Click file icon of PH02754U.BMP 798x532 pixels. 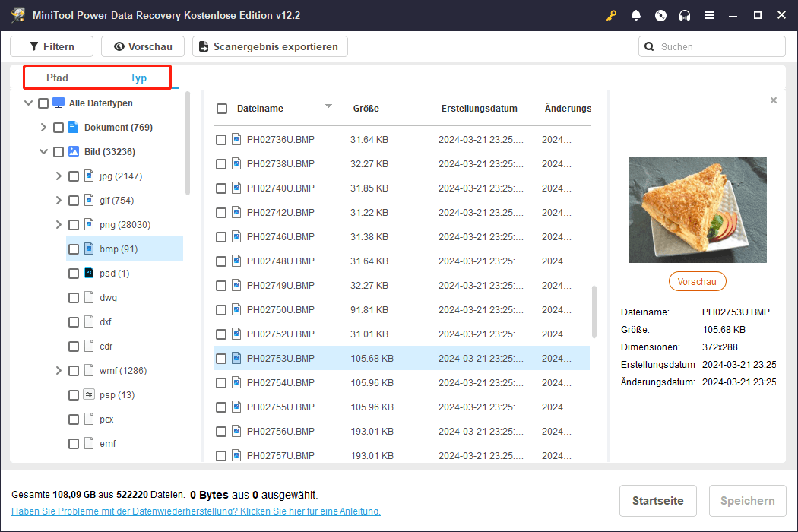point(236,383)
